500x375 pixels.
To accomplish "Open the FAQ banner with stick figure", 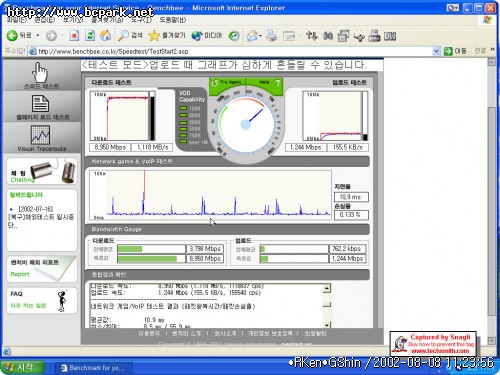I will click(x=42, y=300).
